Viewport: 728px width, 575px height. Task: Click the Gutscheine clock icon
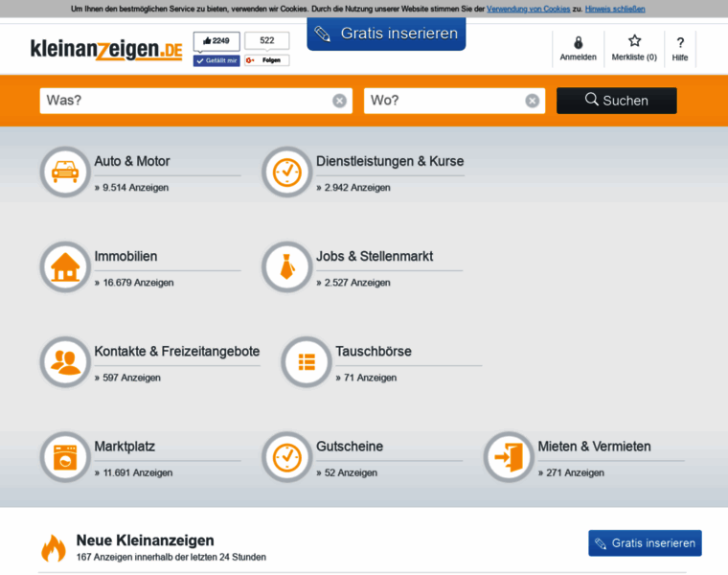[x=287, y=457]
